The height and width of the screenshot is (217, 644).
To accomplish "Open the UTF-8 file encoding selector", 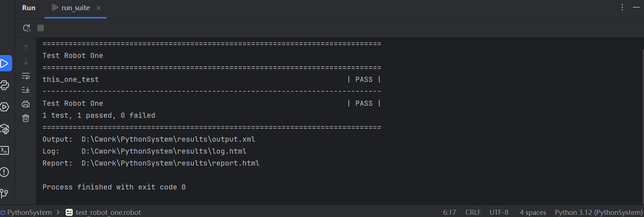I will pyautogui.click(x=499, y=212).
